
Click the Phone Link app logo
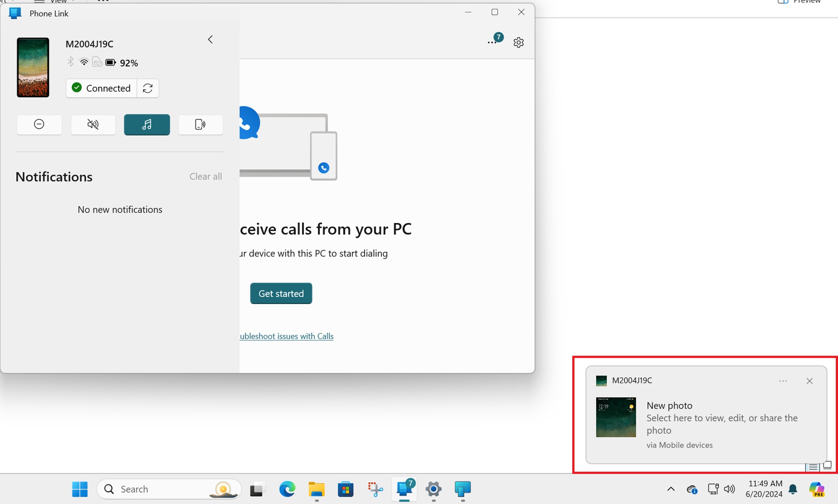click(x=15, y=13)
